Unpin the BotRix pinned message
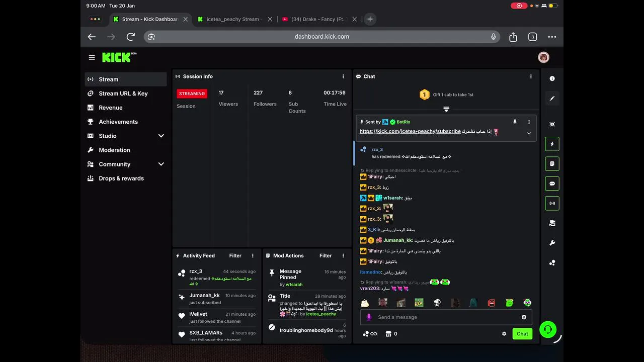The width and height of the screenshot is (644, 362). (x=514, y=122)
